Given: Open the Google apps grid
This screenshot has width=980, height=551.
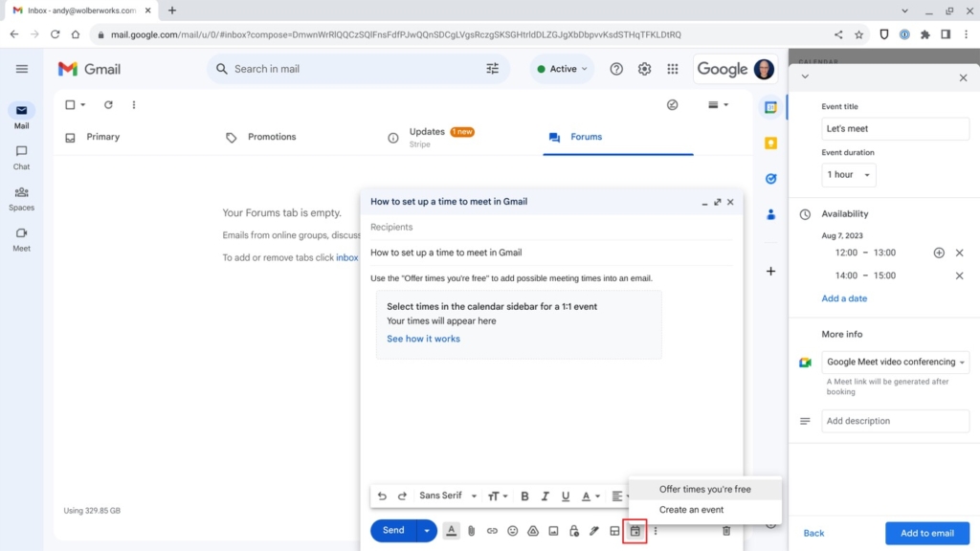Looking at the screenshot, I should [x=673, y=69].
